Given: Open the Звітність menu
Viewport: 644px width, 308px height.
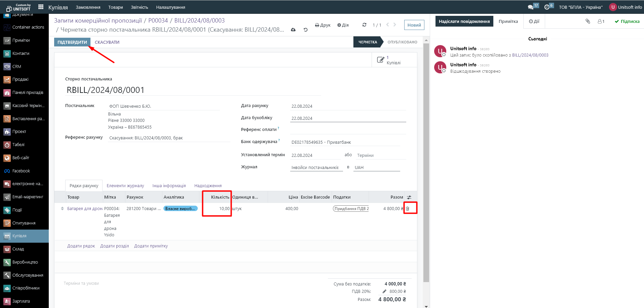Looking at the screenshot, I should click(x=139, y=7).
